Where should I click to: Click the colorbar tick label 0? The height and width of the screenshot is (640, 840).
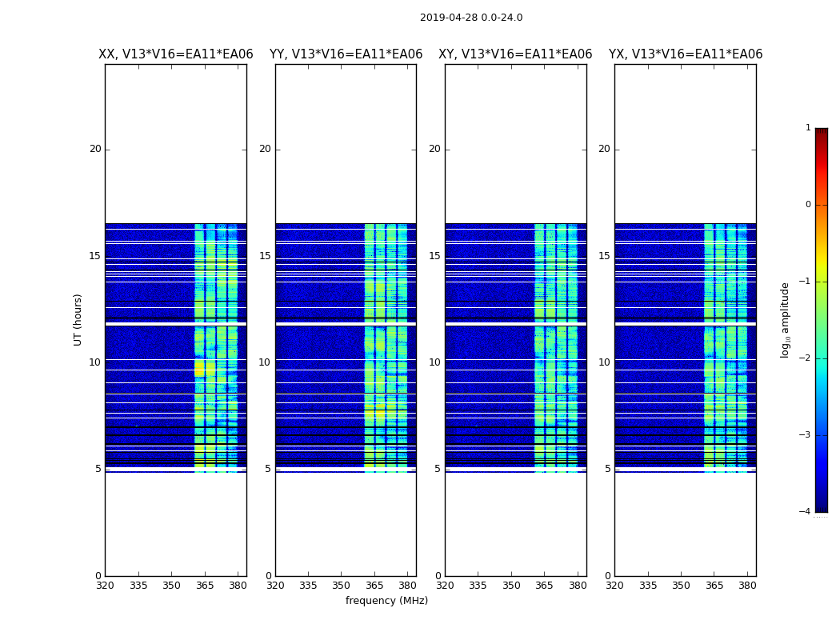(808, 205)
